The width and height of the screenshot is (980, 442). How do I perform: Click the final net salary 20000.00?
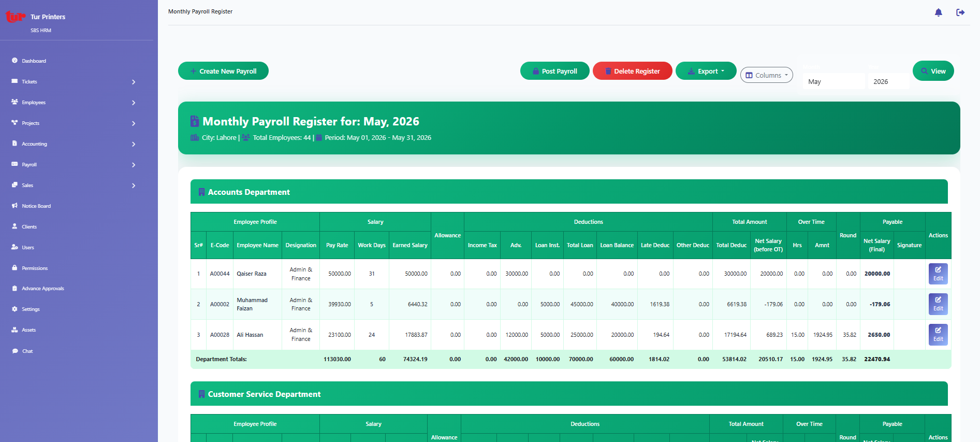pos(877,274)
